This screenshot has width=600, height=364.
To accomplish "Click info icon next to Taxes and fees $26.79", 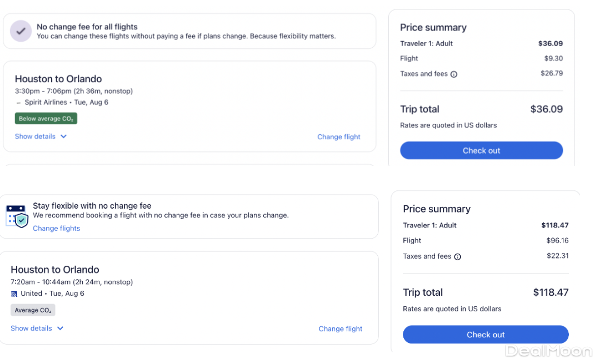I will coord(454,74).
